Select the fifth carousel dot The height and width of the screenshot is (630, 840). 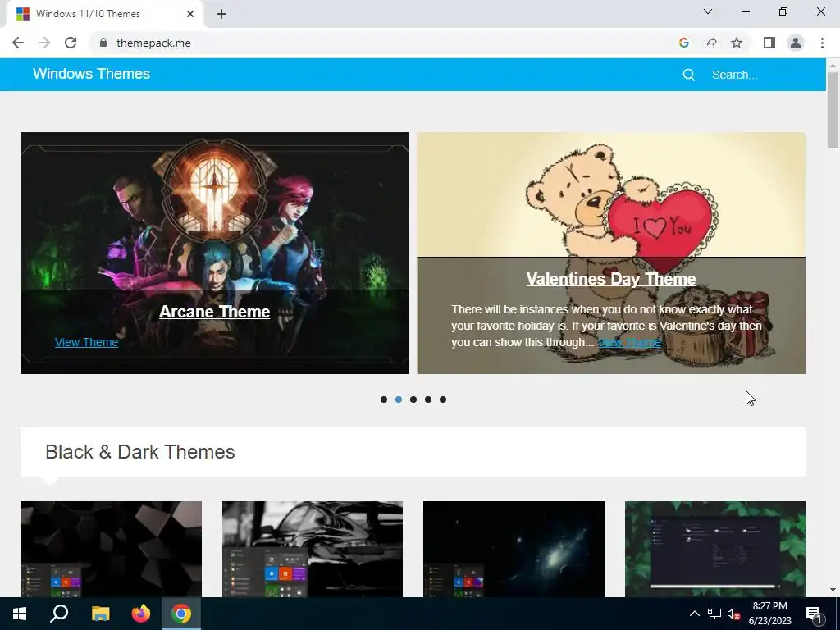click(442, 399)
